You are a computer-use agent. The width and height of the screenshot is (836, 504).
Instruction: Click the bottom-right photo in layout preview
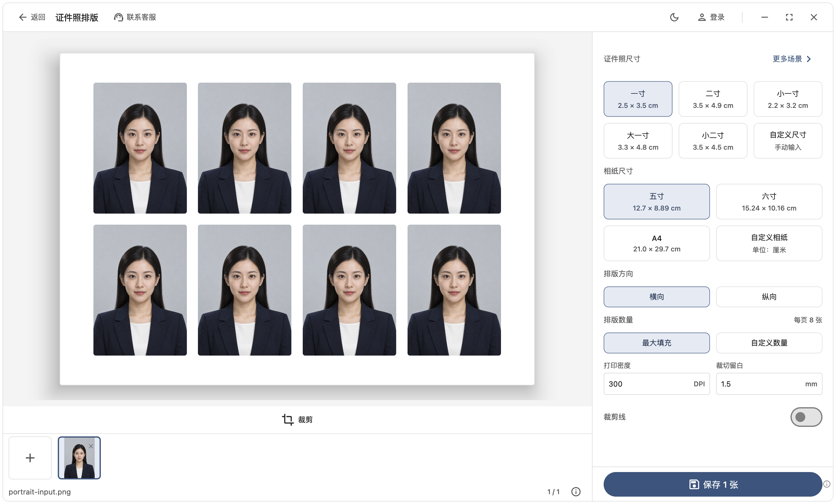pyautogui.click(x=454, y=290)
